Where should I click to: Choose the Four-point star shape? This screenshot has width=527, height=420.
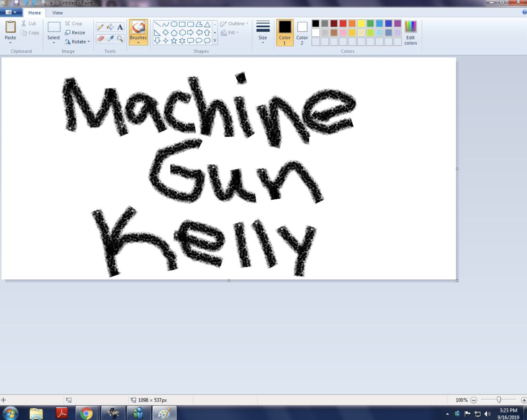166,41
